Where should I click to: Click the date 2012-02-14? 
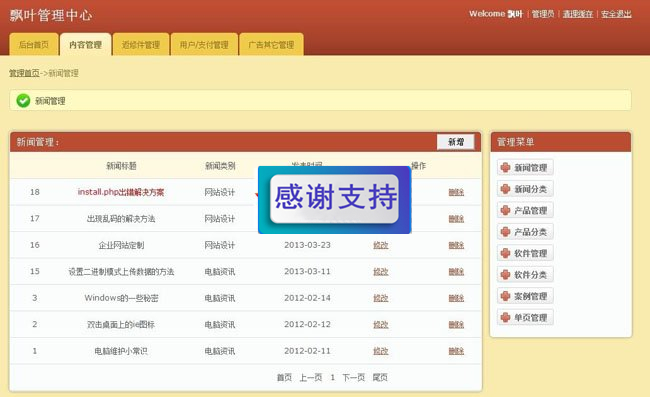[x=307, y=298]
